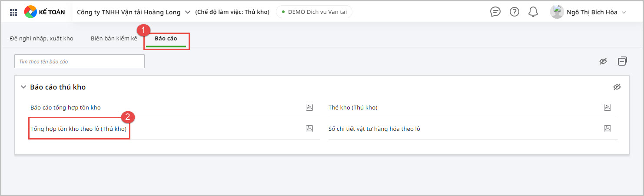Open the notifications bell
Screen dimensions: 644x196
pos(533,12)
